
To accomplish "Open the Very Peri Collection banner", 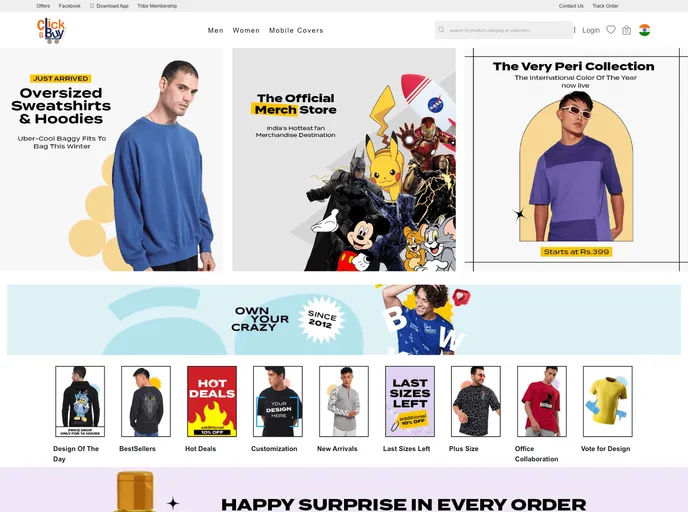I will tap(576, 159).
